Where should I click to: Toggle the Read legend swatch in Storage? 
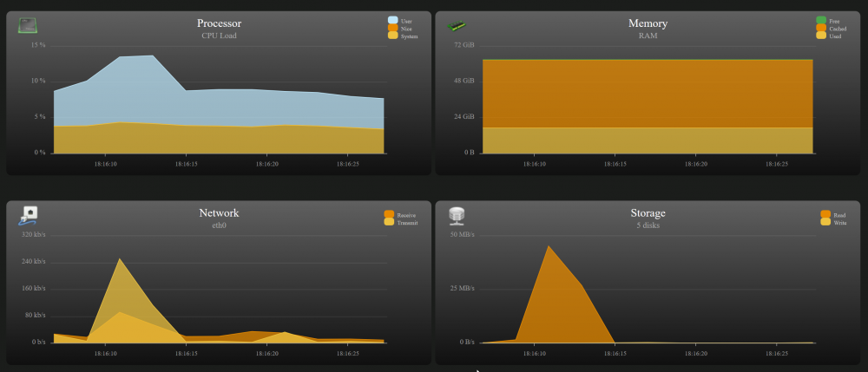point(825,214)
